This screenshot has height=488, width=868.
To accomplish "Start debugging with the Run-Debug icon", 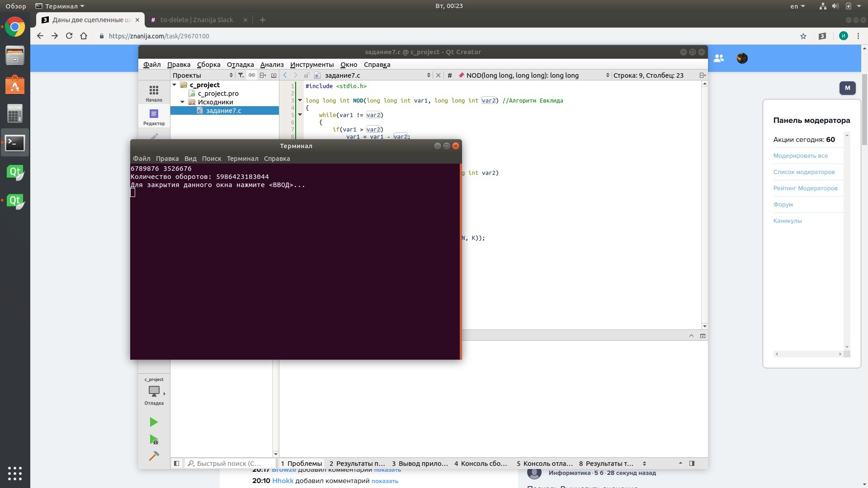I will point(154,440).
